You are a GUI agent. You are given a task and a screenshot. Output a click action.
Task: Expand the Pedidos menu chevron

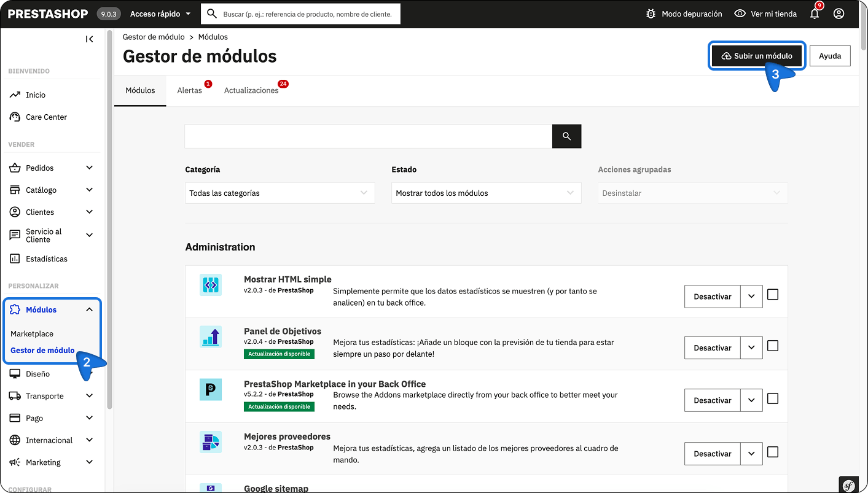(x=90, y=168)
